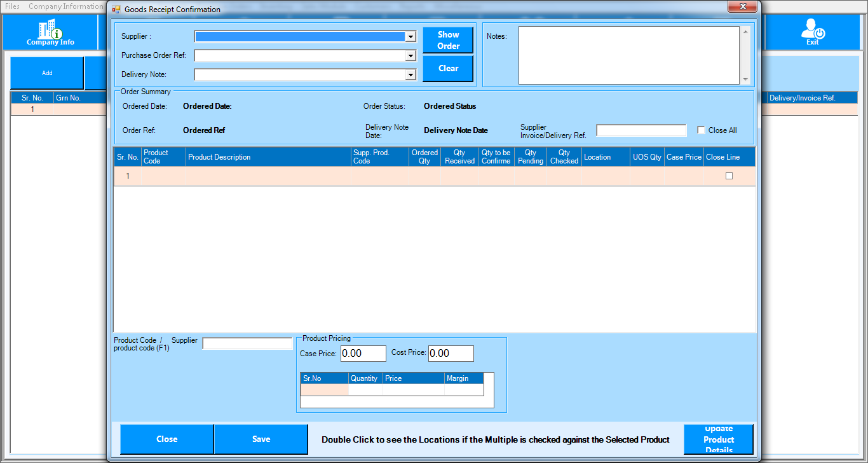868x463 pixels.
Task: Click the Close button at bottom left
Action: click(x=167, y=439)
